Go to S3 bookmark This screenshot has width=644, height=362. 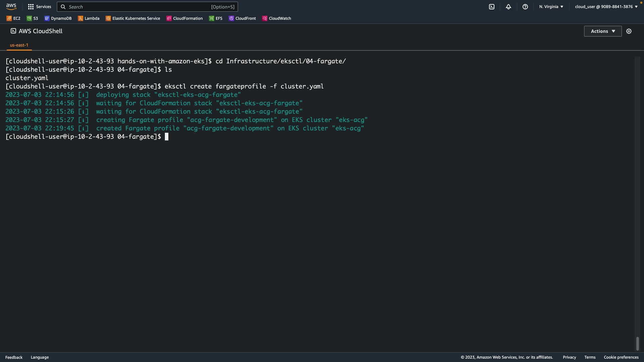click(32, 18)
